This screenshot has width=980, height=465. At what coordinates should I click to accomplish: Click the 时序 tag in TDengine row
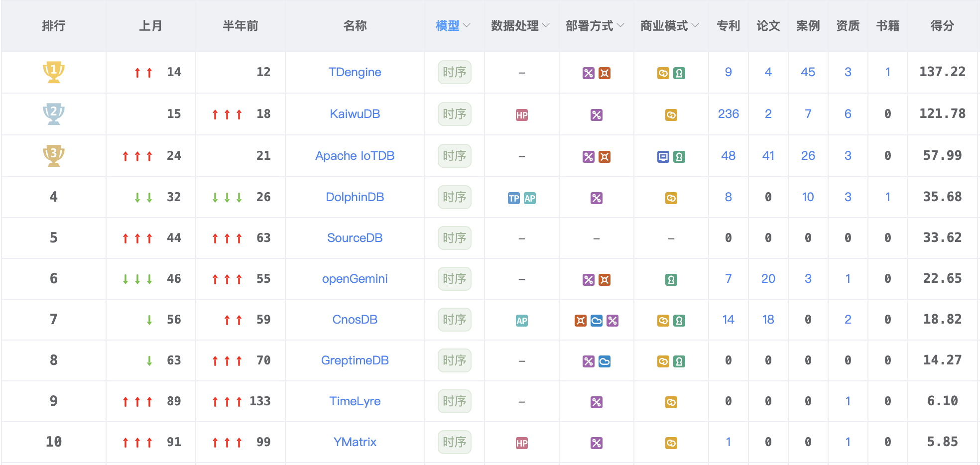click(455, 73)
